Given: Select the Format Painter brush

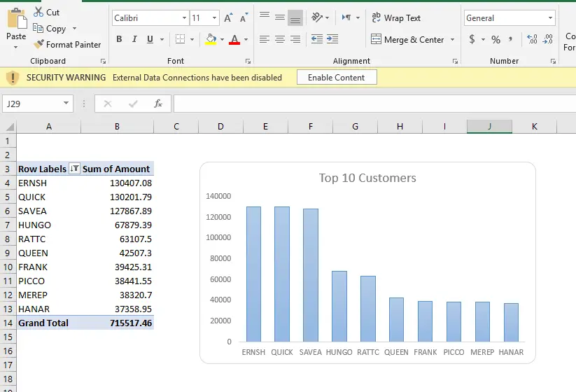Looking at the screenshot, I should 38,45.
